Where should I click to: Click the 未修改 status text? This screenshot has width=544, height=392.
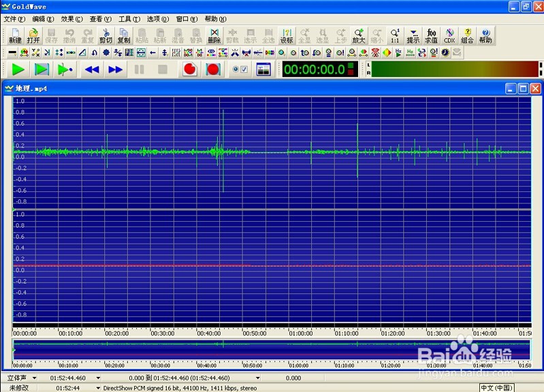tap(19, 388)
